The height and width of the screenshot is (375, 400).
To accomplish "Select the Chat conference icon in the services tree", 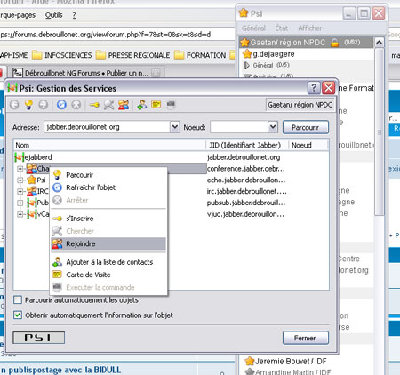I will tap(32, 168).
